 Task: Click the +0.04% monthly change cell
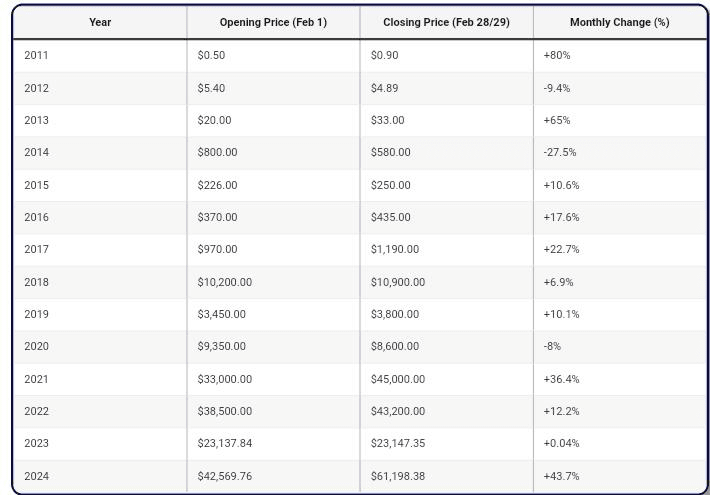(561, 443)
